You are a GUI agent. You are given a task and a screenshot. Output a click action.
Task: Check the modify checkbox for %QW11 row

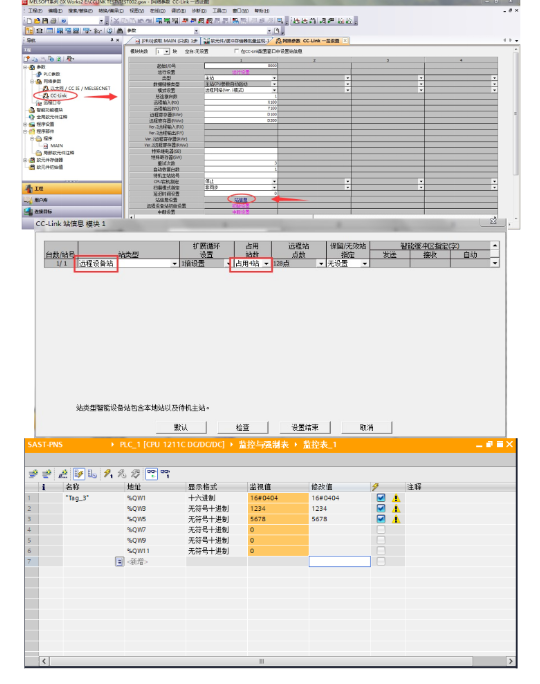click(381, 551)
